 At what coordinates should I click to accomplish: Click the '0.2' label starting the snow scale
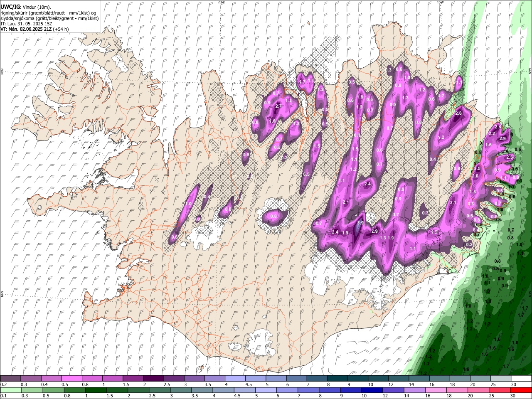[x=3, y=384]
